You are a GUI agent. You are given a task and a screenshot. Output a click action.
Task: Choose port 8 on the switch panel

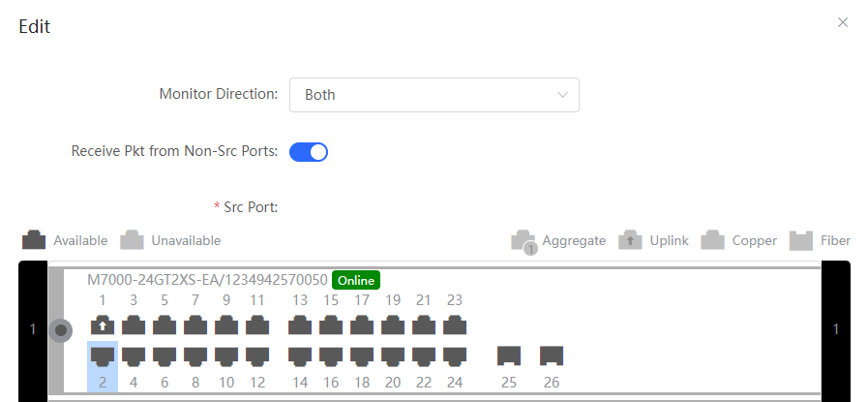tap(195, 356)
